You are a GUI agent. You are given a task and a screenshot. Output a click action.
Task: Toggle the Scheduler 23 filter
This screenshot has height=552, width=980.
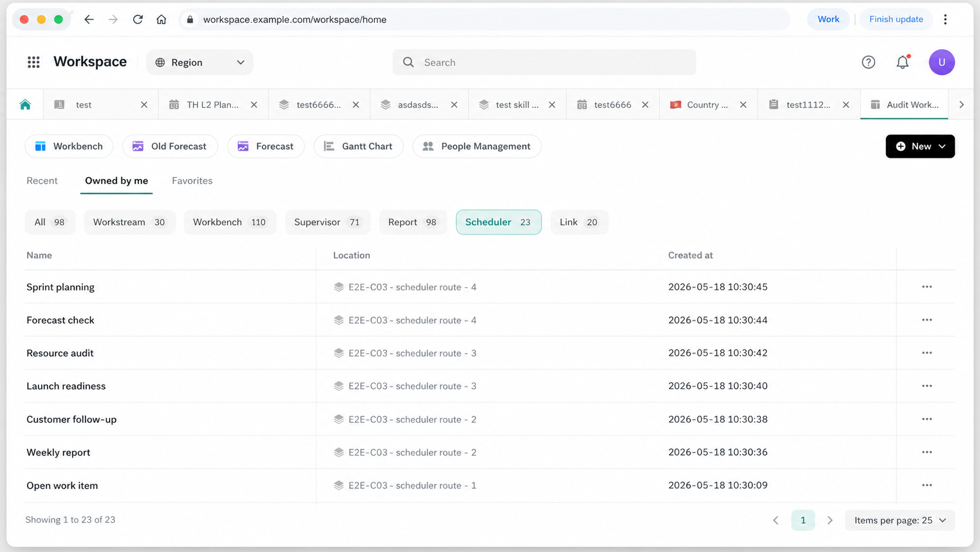(x=498, y=222)
